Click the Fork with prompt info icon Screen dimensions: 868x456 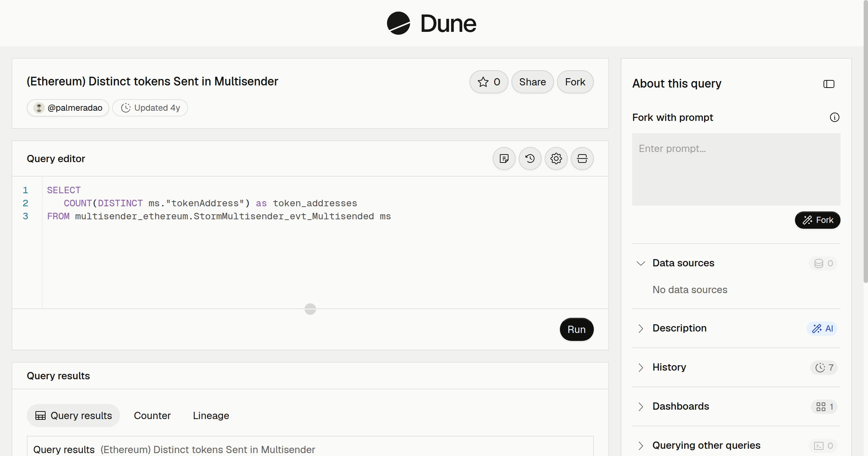[834, 117]
